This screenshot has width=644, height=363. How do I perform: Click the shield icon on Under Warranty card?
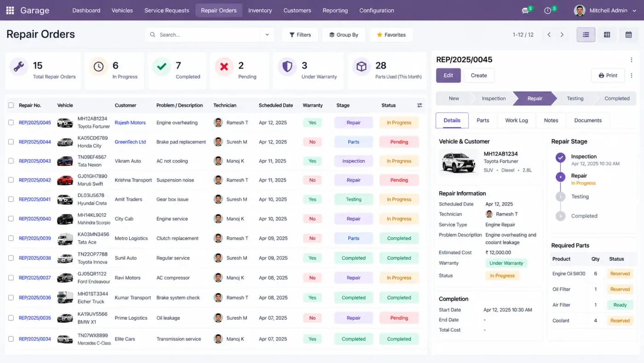click(287, 67)
